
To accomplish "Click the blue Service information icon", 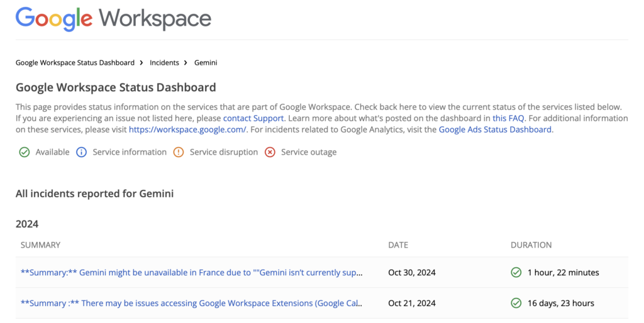I will pos(81,152).
